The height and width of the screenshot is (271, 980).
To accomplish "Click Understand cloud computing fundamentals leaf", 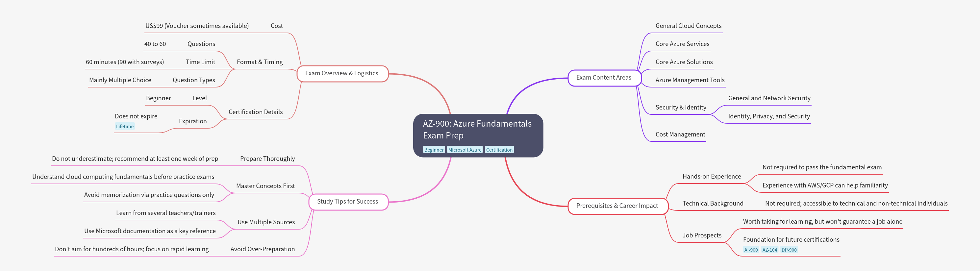I will pos(123,177).
